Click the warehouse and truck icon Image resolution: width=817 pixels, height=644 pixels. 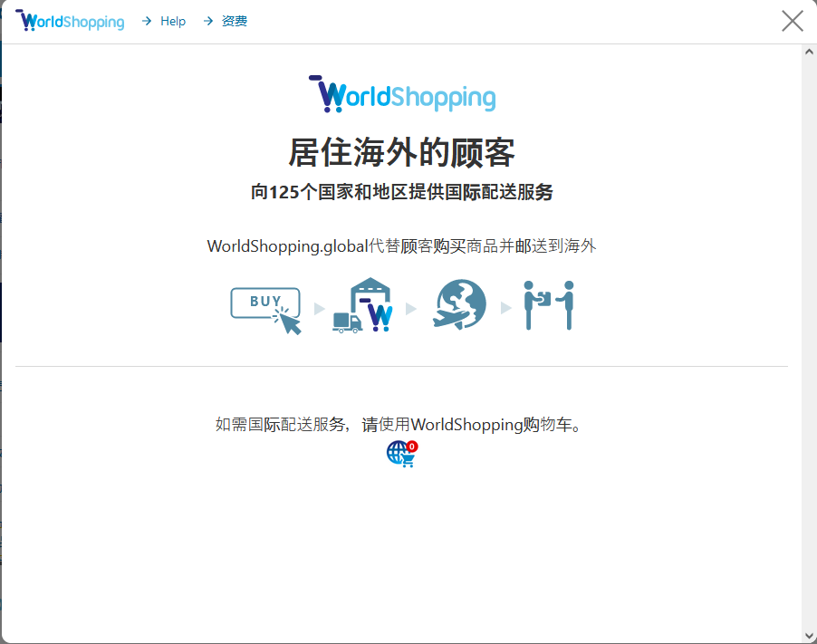362,305
